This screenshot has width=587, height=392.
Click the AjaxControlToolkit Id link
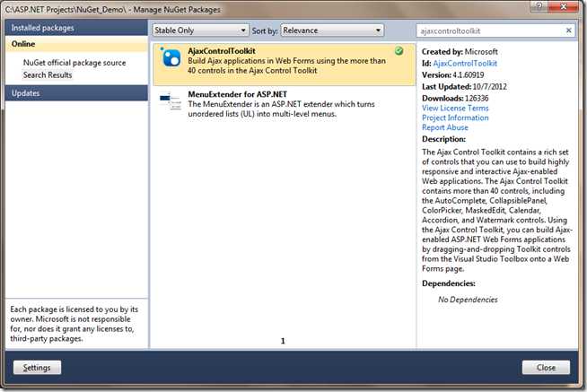(465, 63)
